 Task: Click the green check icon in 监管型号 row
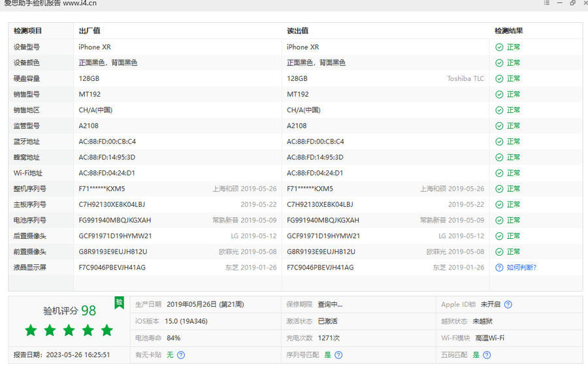click(499, 126)
